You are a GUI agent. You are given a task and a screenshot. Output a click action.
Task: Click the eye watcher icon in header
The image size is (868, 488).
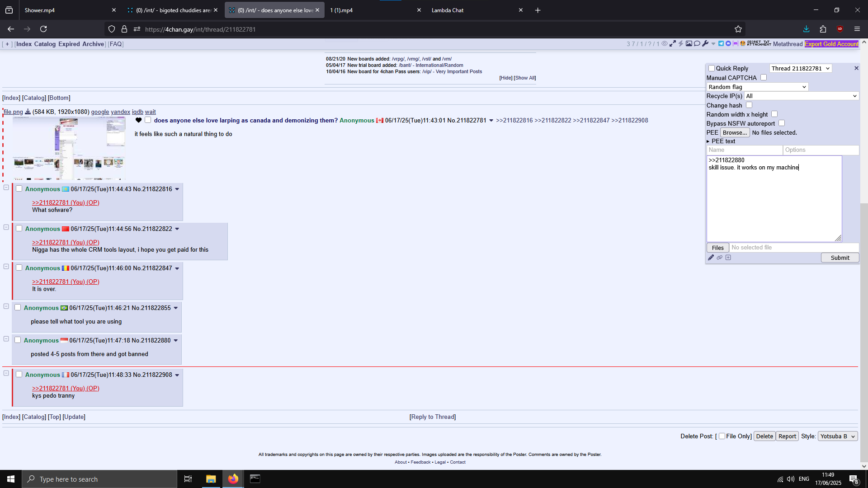pyautogui.click(x=665, y=44)
